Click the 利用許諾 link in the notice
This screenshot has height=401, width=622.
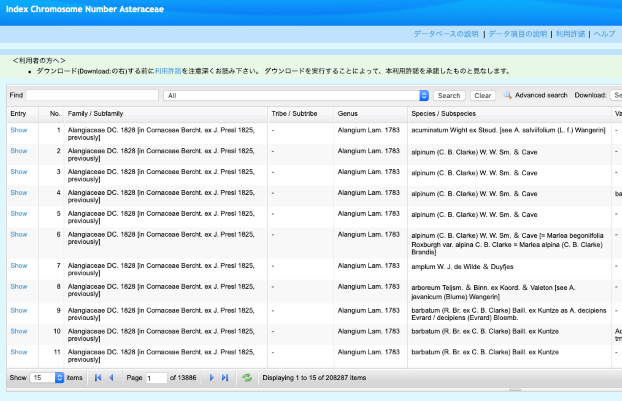[x=169, y=71]
